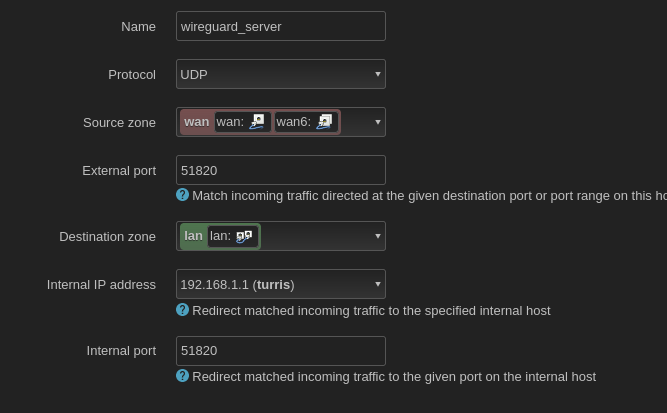The width and height of the screenshot is (667, 413).
Task: Click into the Internal port field
Action: pyautogui.click(x=281, y=351)
